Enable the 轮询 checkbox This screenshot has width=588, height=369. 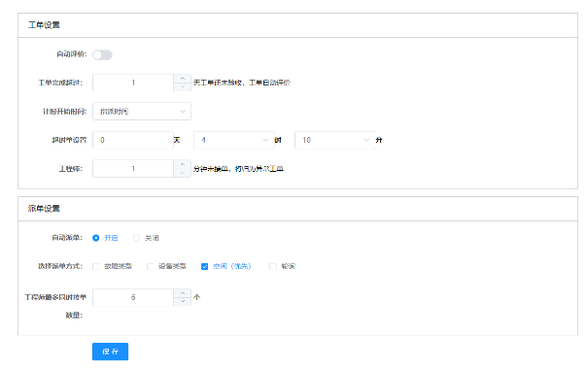pyautogui.click(x=273, y=266)
